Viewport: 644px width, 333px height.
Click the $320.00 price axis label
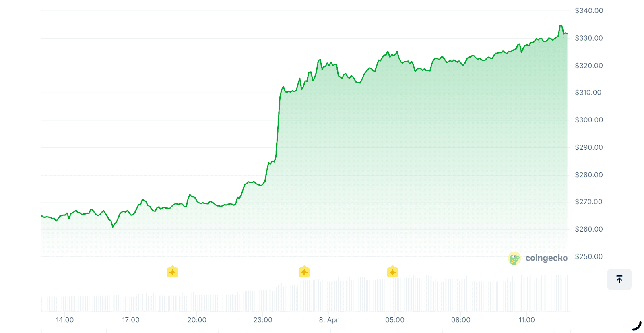(589, 66)
